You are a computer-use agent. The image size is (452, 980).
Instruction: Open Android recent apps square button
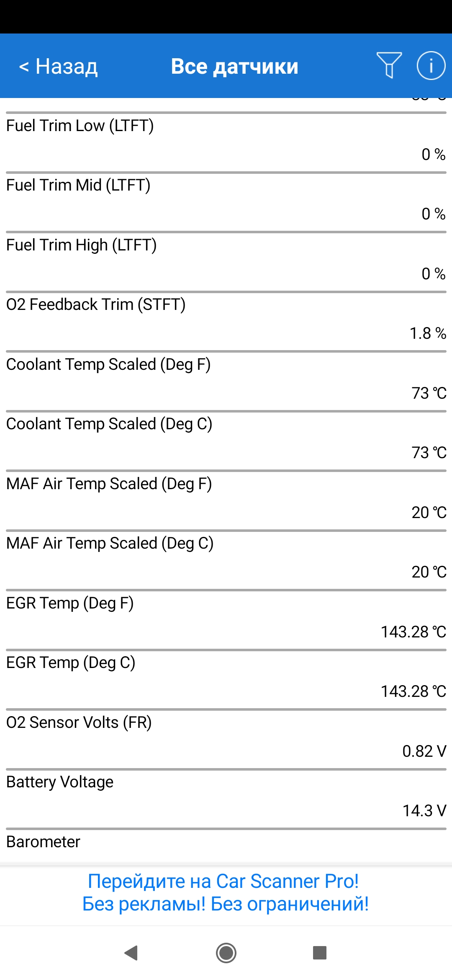[x=319, y=953]
